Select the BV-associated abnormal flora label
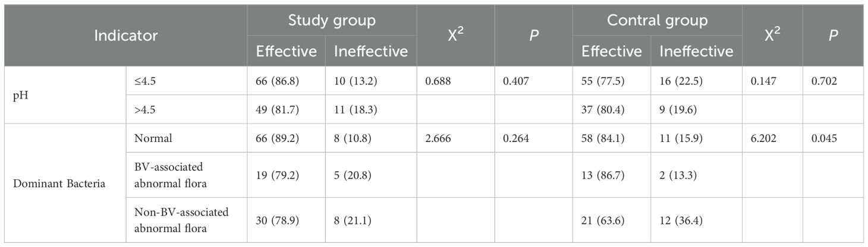The height and width of the screenshot is (247, 868). [172, 176]
